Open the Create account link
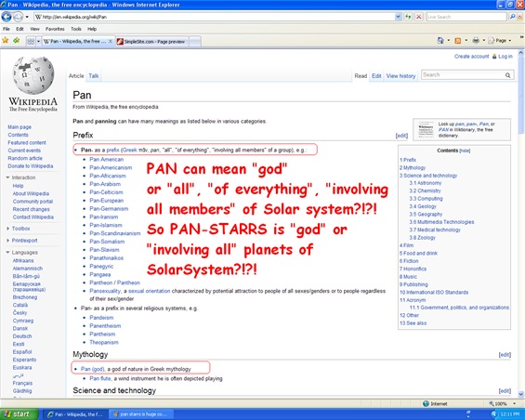Viewport: 525px width, 420px height. [x=471, y=57]
